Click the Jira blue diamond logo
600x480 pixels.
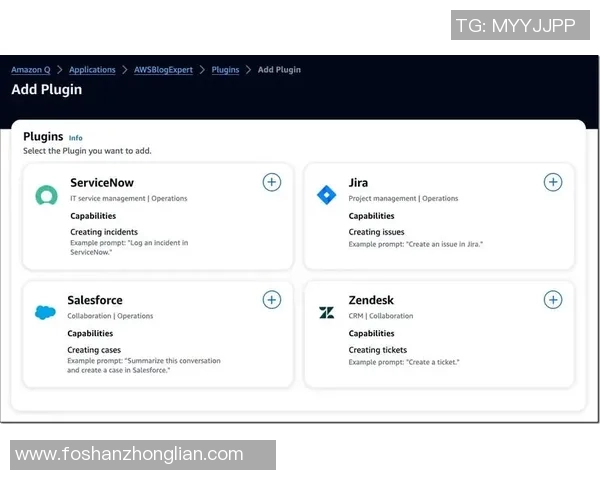click(x=326, y=195)
